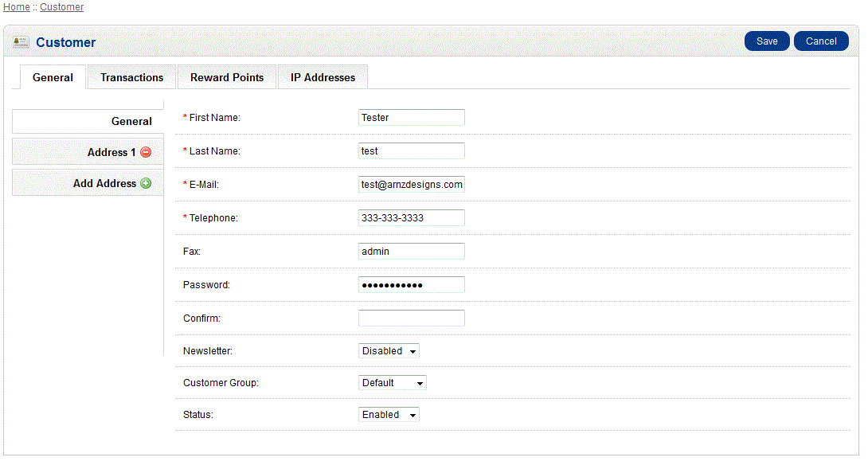
Task: Select the E-Mail text field
Action: click(411, 185)
